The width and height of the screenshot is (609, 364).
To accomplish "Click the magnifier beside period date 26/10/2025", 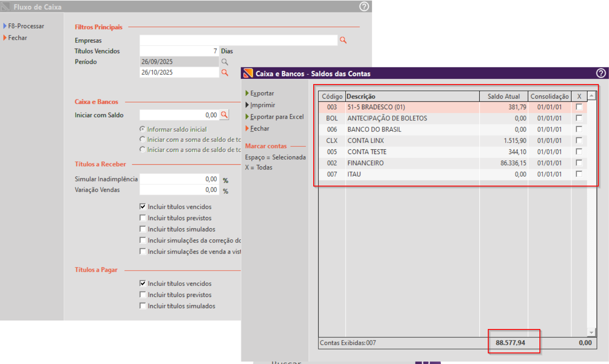I will point(224,73).
